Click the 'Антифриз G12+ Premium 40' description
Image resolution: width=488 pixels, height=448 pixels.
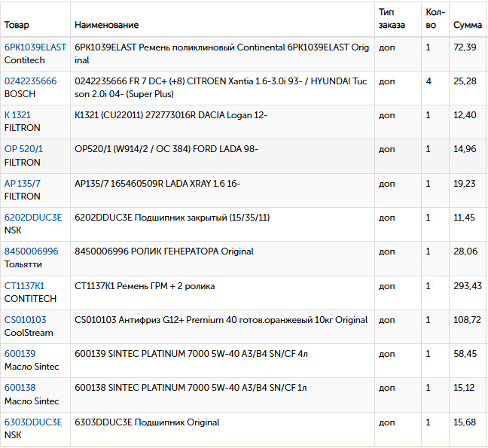tap(221, 320)
